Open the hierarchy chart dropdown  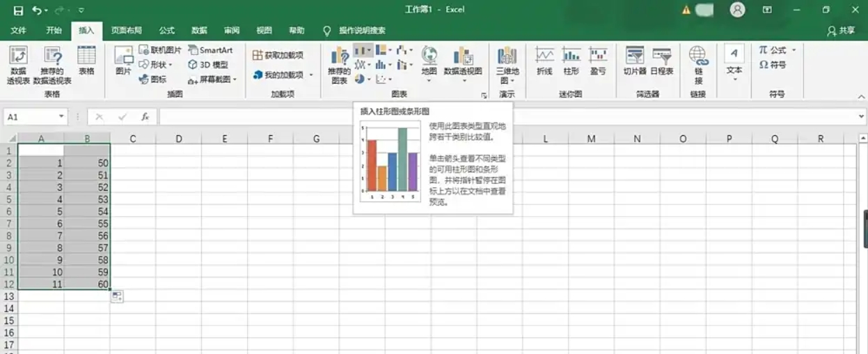point(384,50)
